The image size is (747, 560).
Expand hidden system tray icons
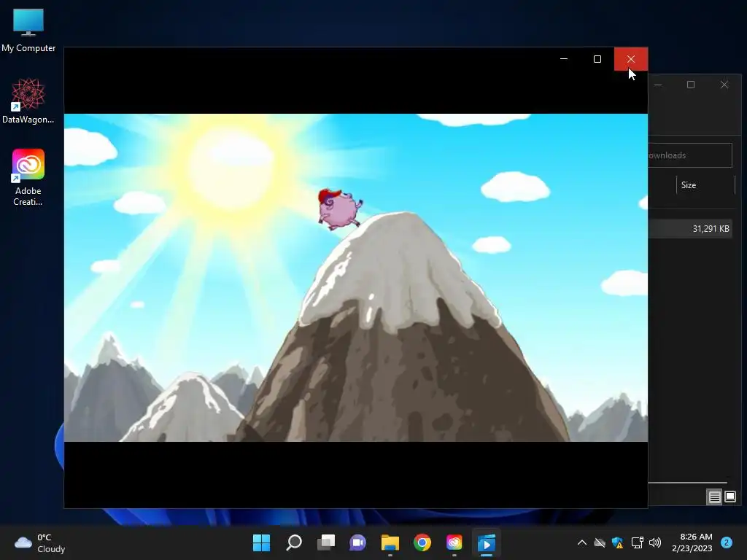[581, 542]
